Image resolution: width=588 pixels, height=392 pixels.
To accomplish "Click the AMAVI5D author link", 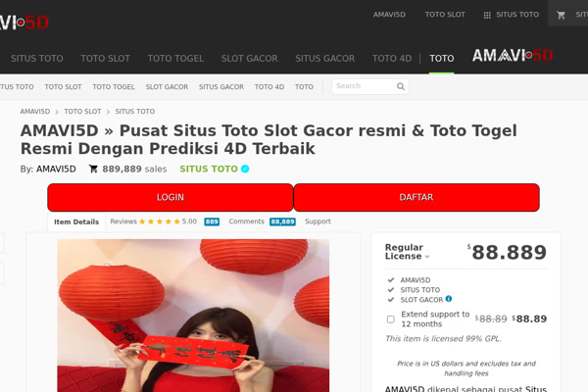I will pyautogui.click(x=56, y=170).
